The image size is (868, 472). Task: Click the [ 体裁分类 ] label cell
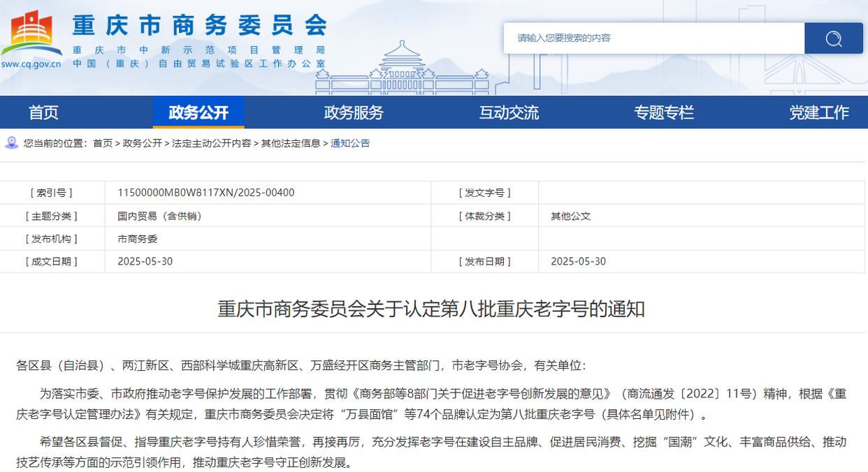click(x=484, y=216)
